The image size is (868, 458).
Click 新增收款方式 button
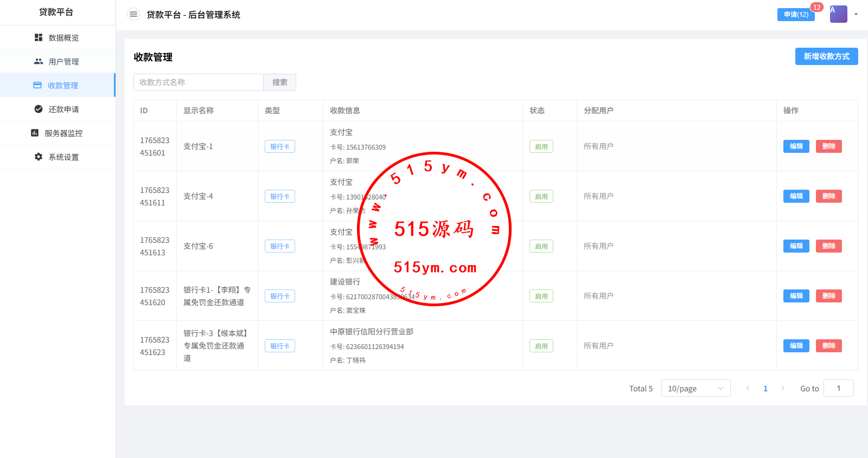826,56
